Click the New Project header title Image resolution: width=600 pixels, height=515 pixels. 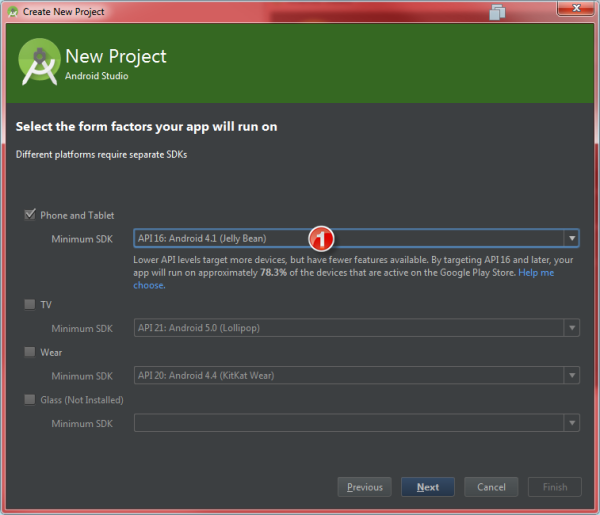point(116,56)
